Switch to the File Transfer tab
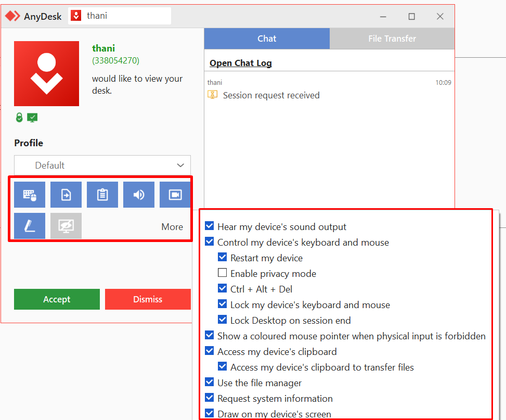Screen dimensions: 506x420 [x=392, y=39]
